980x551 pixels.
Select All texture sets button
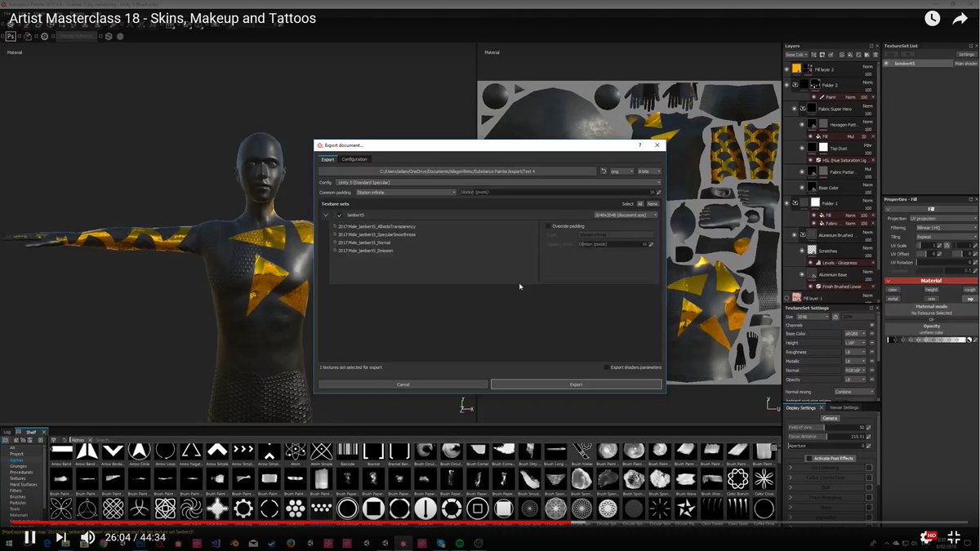point(640,203)
